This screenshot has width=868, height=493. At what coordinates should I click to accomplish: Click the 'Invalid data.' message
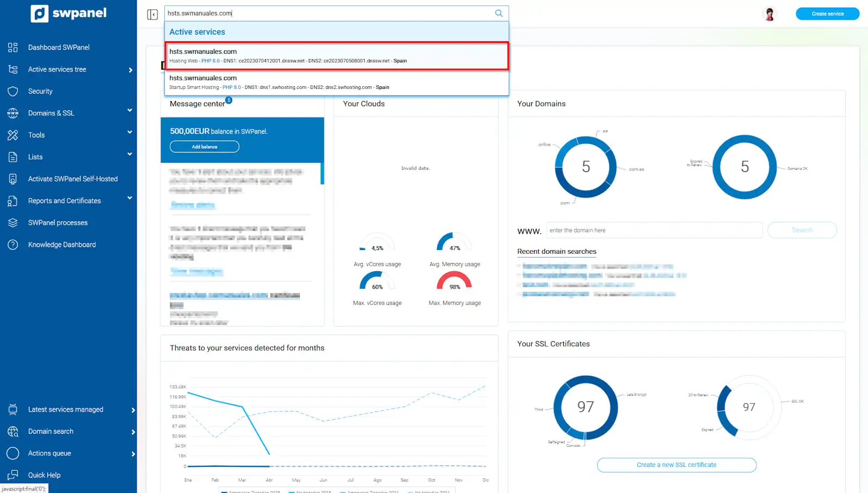(x=416, y=168)
